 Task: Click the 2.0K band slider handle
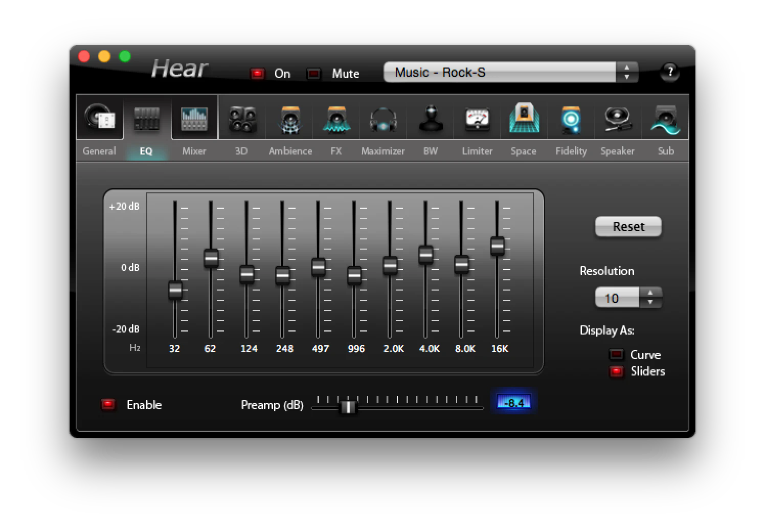pos(390,265)
